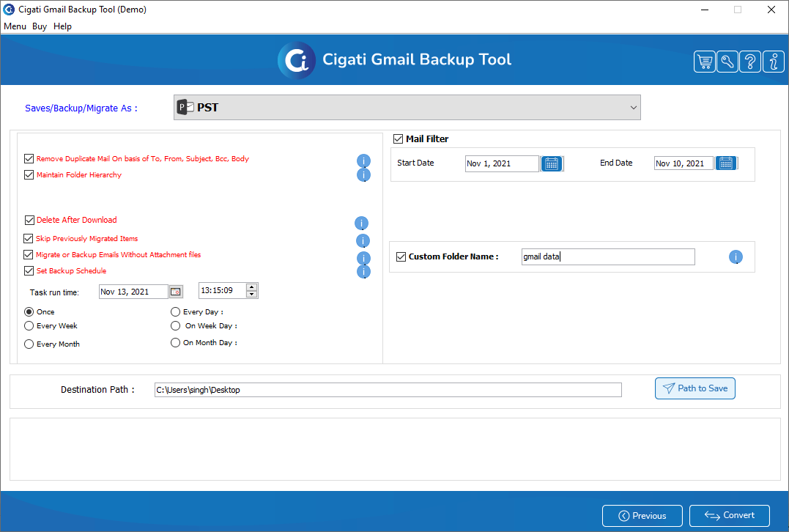789x532 pixels.
Task: Select the Once radio button
Action: [x=29, y=312]
